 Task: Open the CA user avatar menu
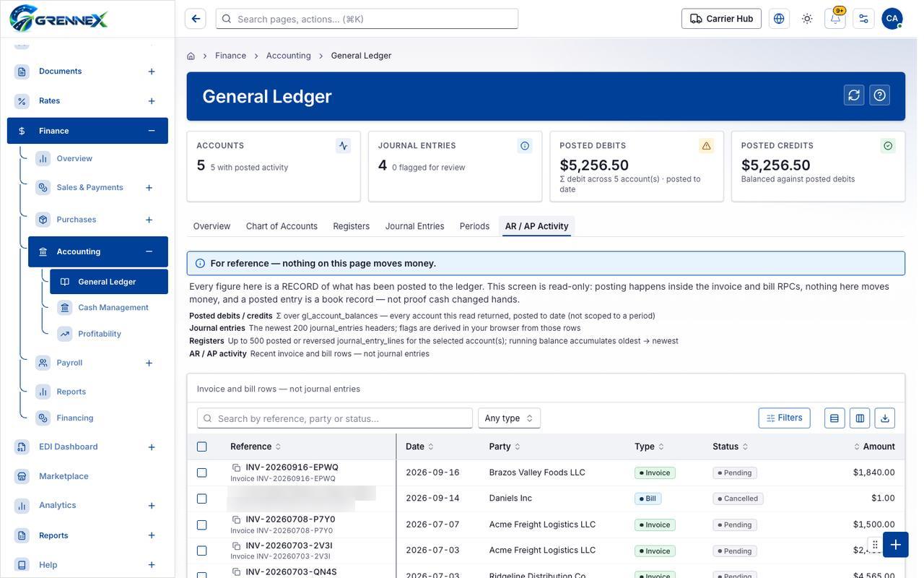892,19
